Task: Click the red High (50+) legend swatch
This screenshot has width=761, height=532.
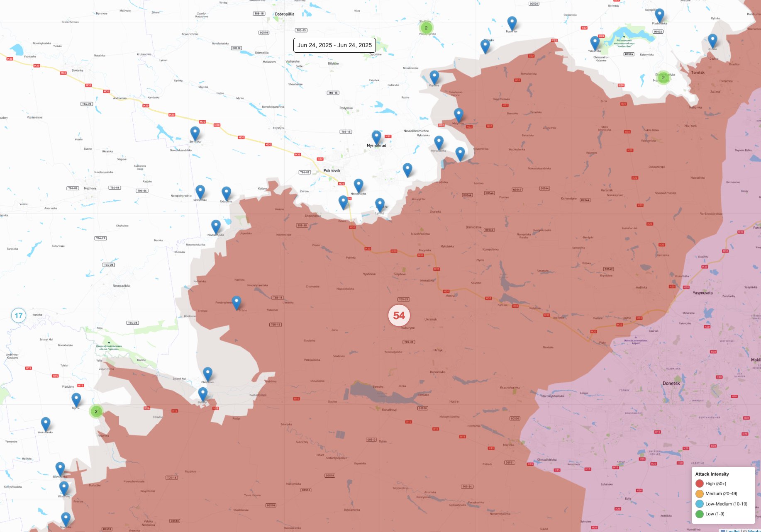Action: coord(700,483)
